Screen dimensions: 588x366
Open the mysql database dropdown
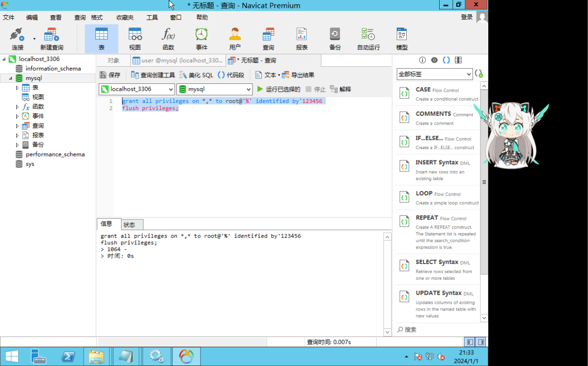click(248, 89)
